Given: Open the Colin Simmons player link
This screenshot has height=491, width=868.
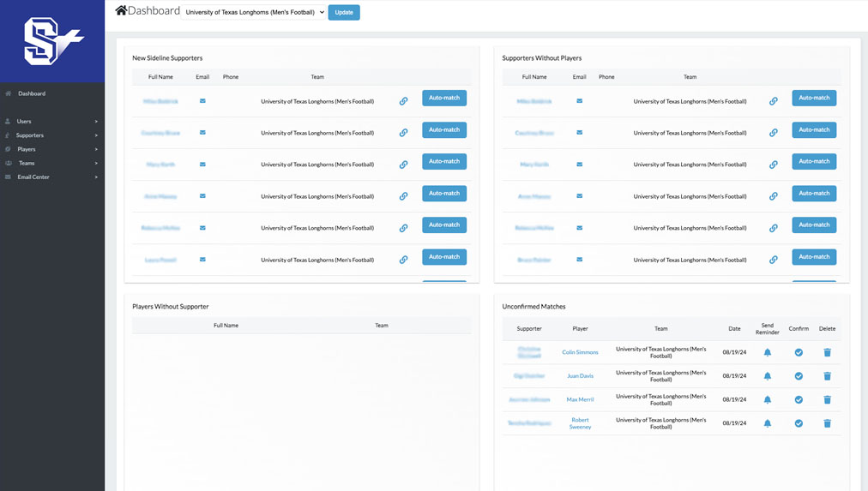Looking at the screenshot, I should point(580,352).
